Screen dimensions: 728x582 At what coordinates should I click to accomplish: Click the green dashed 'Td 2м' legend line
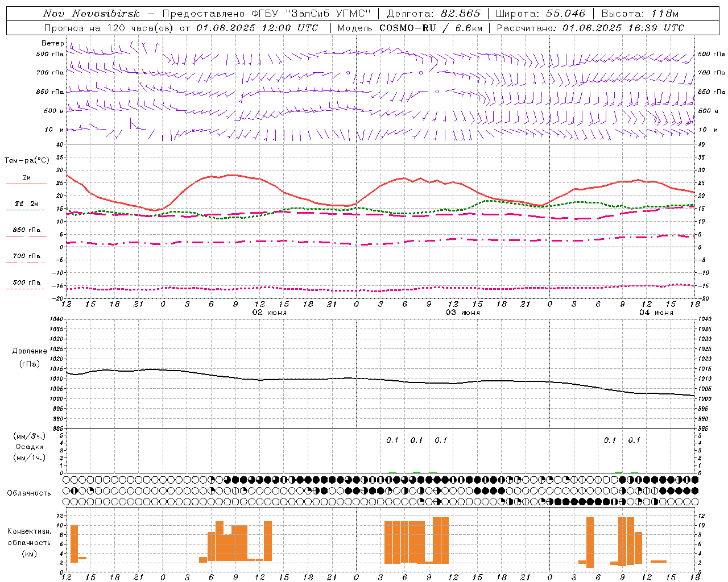tap(25, 210)
